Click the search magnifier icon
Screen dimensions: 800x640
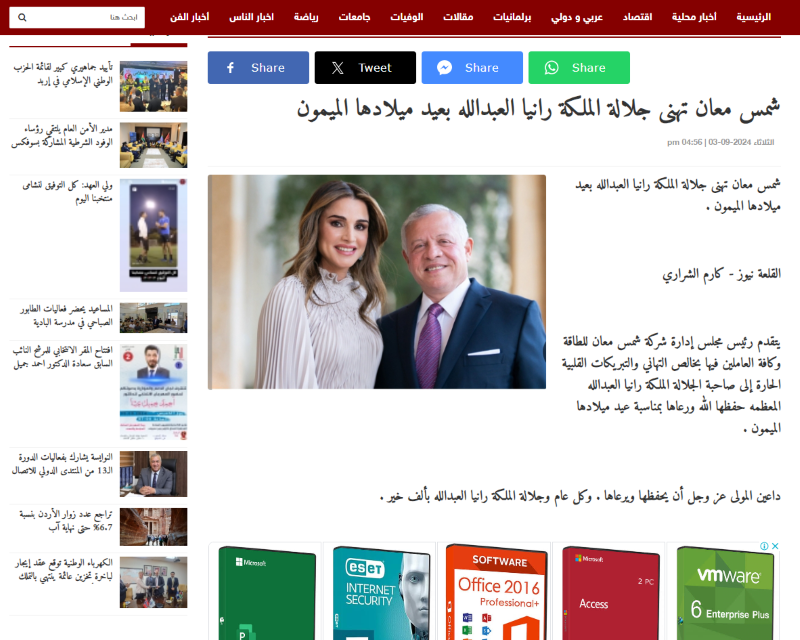click(x=22, y=17)
